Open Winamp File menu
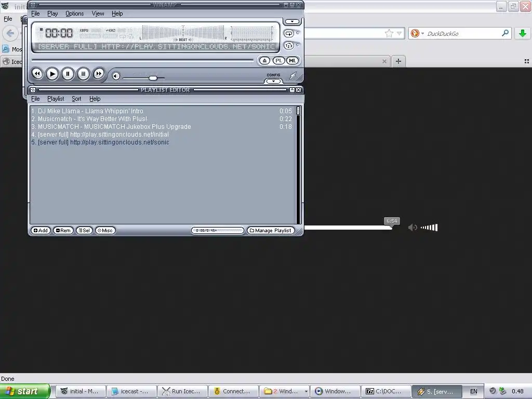 35,14
